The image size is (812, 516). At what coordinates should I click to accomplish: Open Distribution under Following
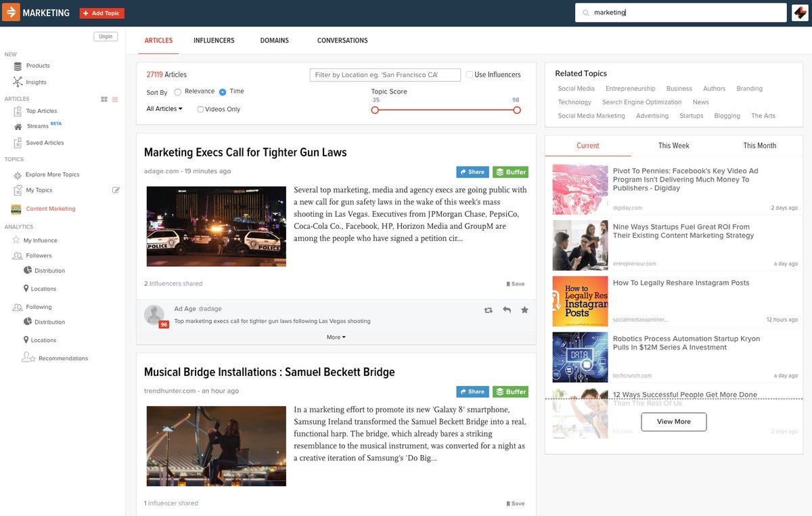49,322
